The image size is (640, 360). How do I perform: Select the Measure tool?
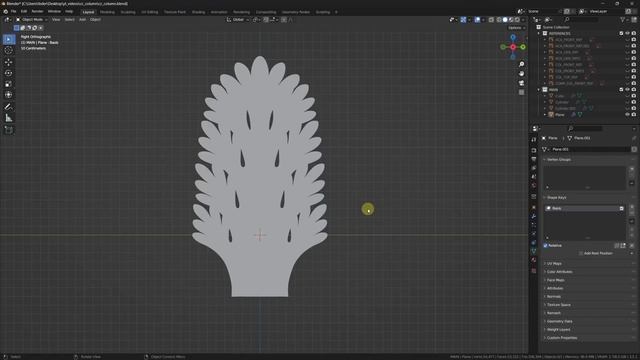9,118
